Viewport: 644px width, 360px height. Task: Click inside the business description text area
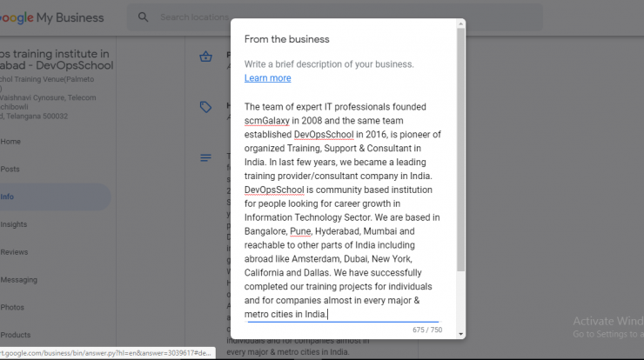343,210
